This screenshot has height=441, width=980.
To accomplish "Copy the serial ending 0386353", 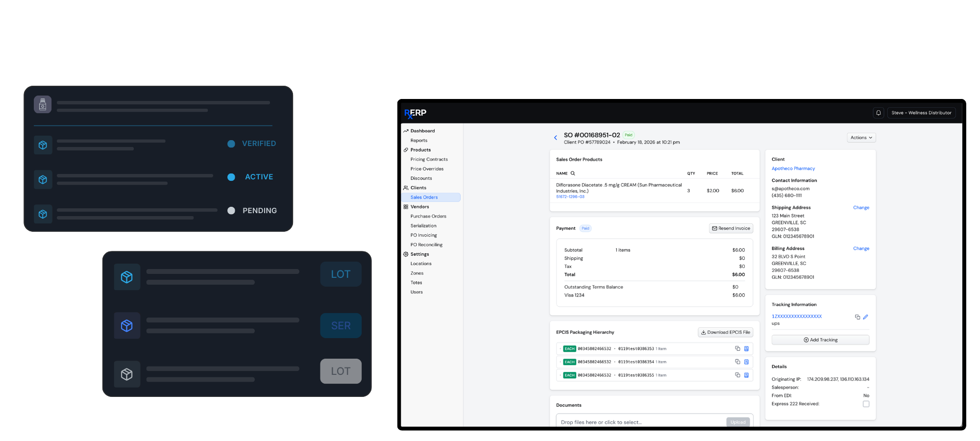I will [x=737, y=349].
